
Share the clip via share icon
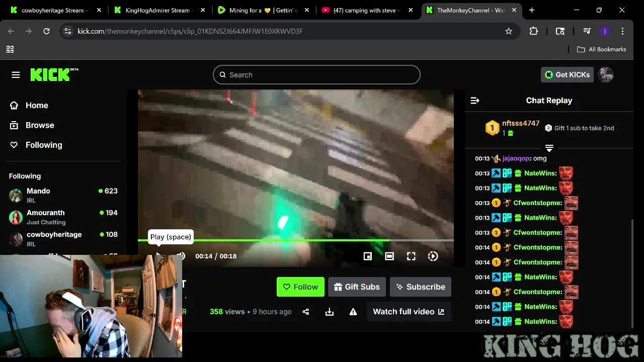click(x=306, y=312)
